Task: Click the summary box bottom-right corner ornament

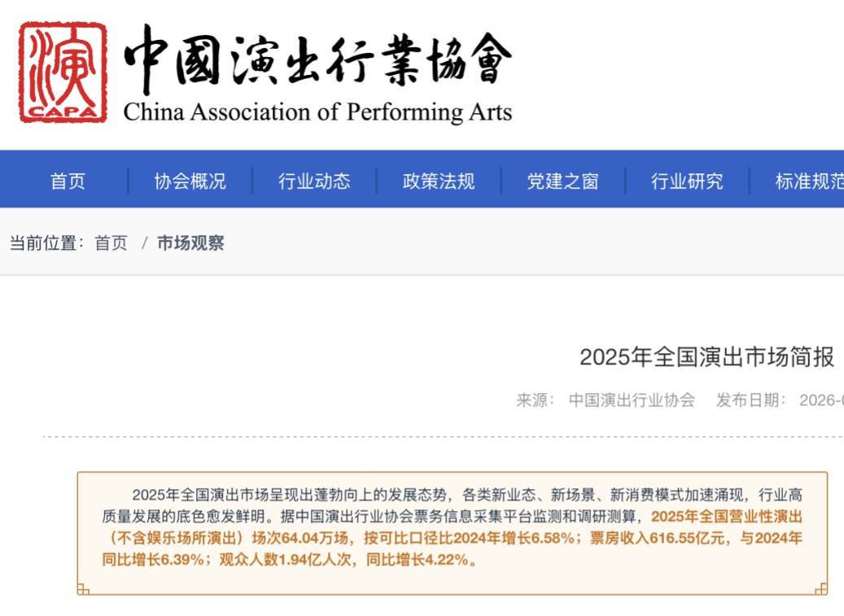Action: [821, 588]
